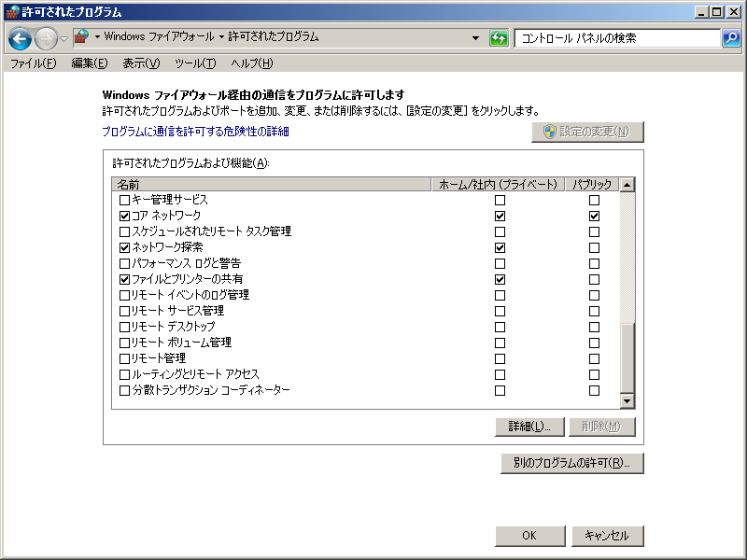Select the リモート デスクトップ row text
Image resolution: width=747 pixels, height=560 pixels.
click(173, 327)
